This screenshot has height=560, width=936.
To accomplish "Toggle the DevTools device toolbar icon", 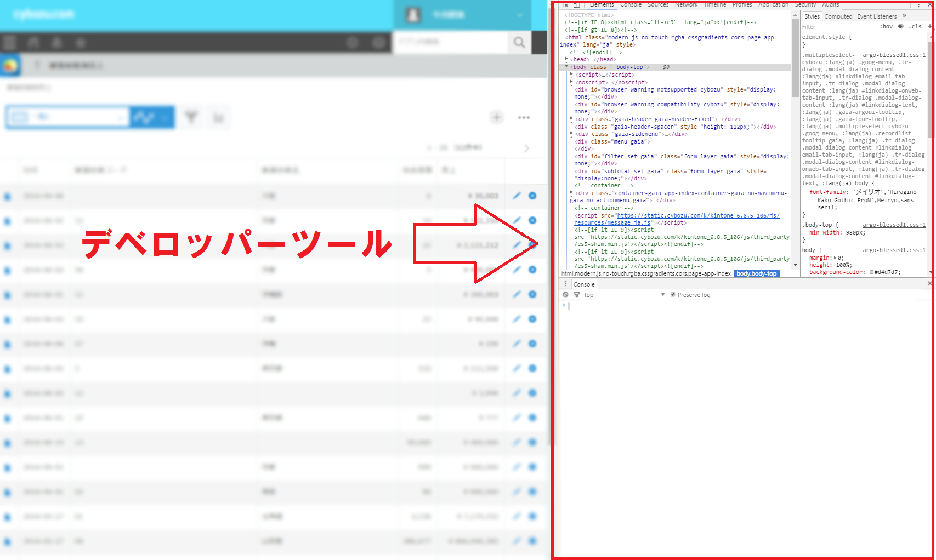I will tap(577, 5).
